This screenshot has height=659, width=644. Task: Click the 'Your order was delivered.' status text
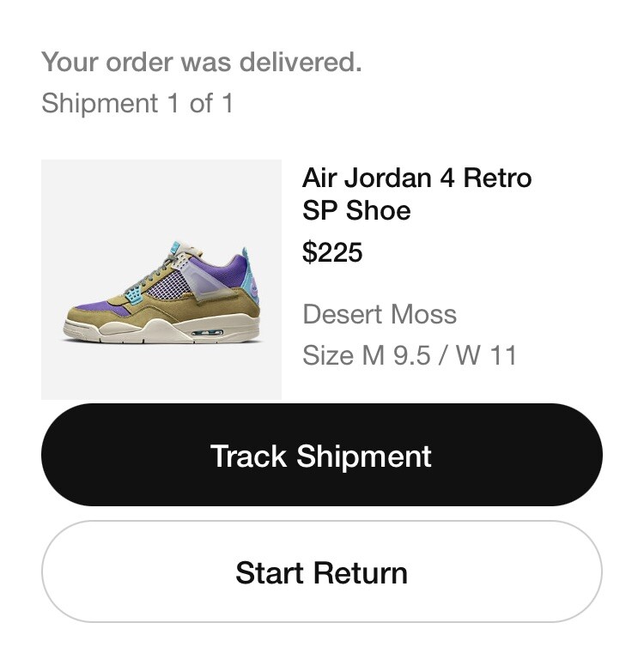201,62
